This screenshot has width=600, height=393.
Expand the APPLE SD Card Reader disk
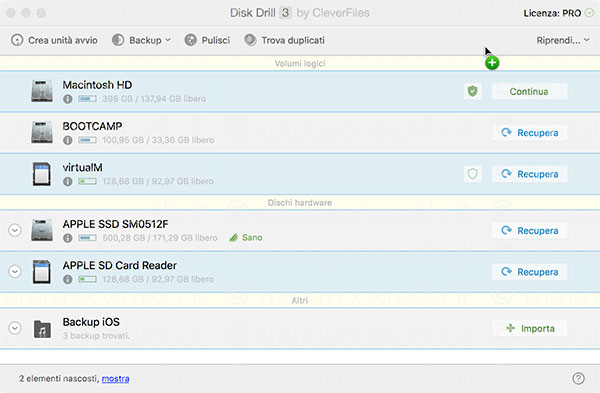pos(15,272)
